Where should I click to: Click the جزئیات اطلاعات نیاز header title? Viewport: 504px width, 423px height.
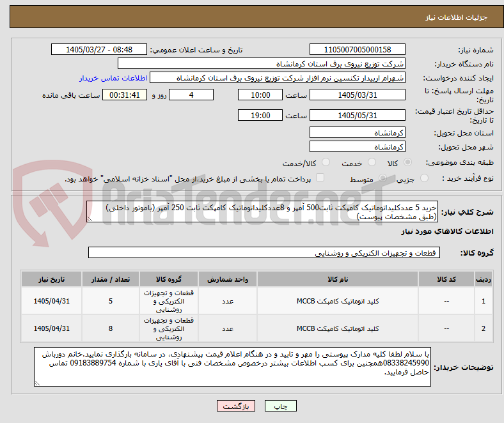pos(457,17)
